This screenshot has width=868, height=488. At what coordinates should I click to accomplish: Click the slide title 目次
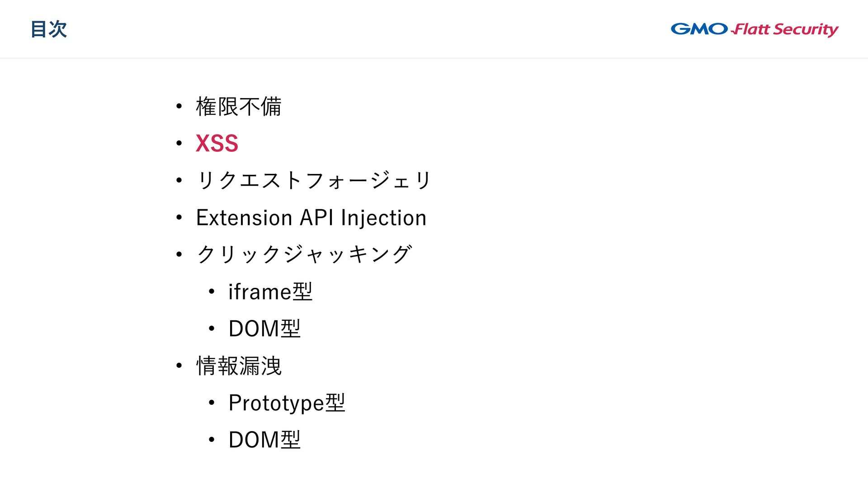49,29
